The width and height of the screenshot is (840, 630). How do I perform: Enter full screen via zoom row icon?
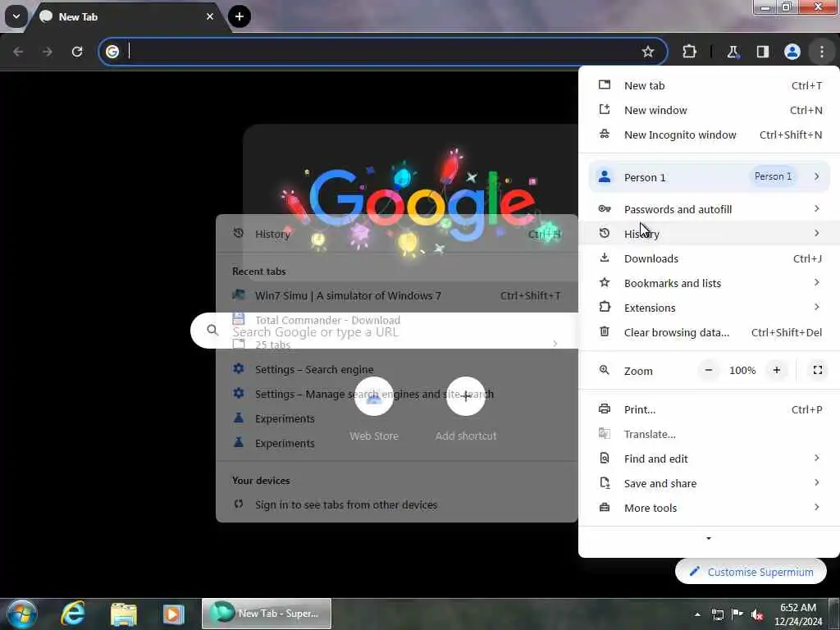point(818,370)
